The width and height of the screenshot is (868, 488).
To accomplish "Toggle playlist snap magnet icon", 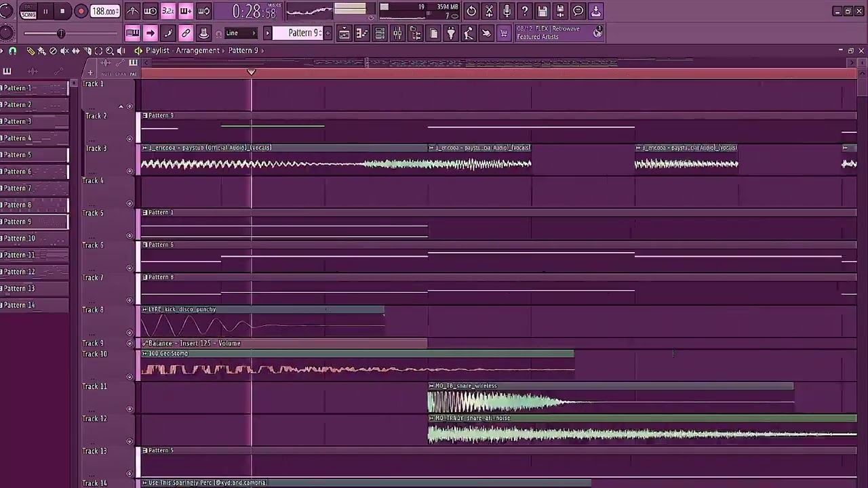I will pos(12,51).
